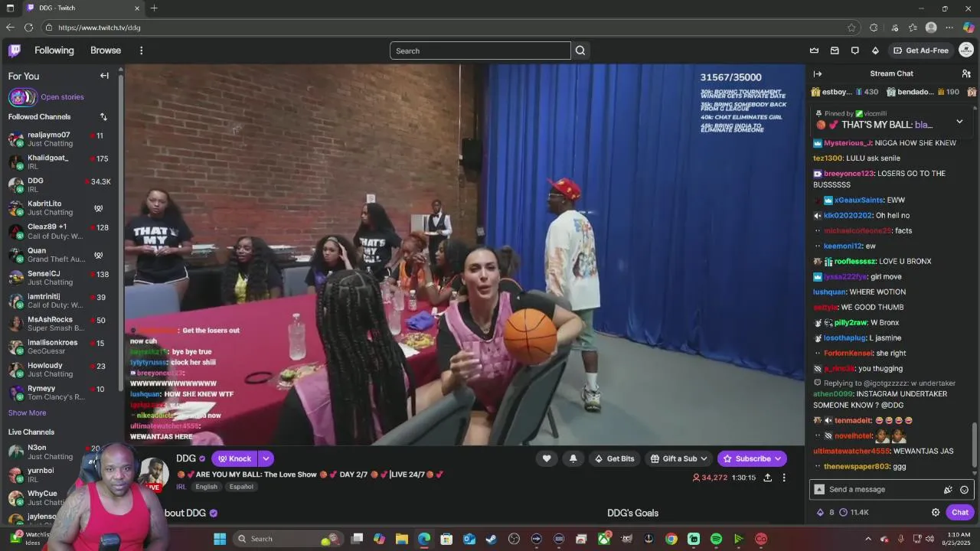Screen dimensions: 980x551
Task: Open the stream more options menu
Action: [783, 478]
